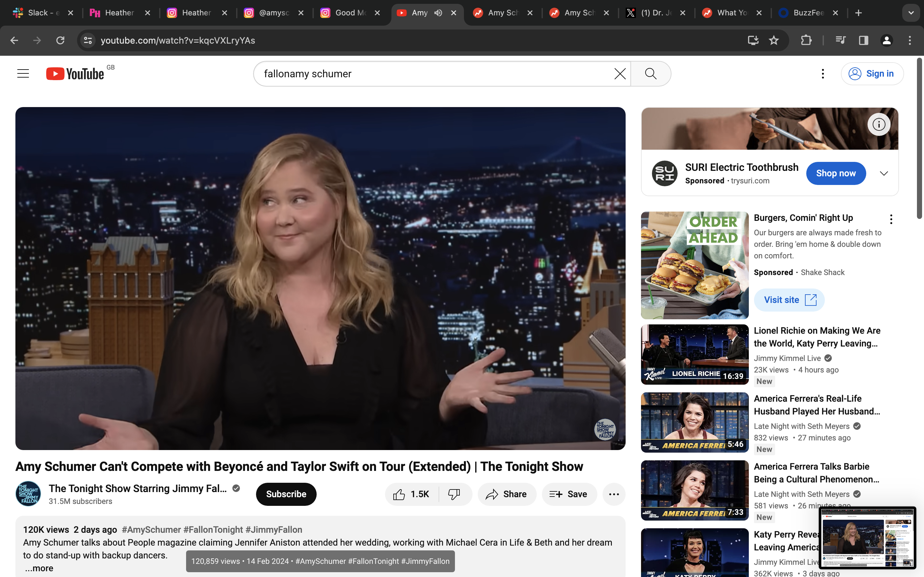Switch to the BuzzFeed tab
Viewport: 924px width, 577px height.
tap(809, 13)
